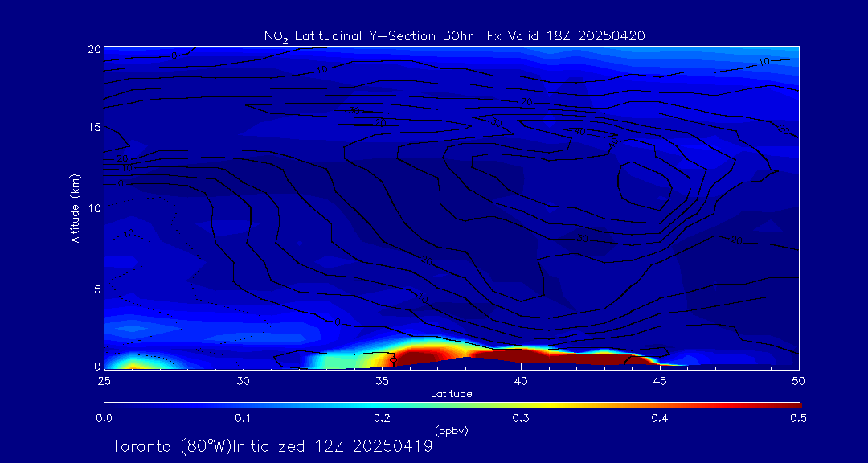Image resolution: width=868 pixels, height=463 pixels.
Task: Click colorbar label 0.3
Action: (x=521, y=419)
